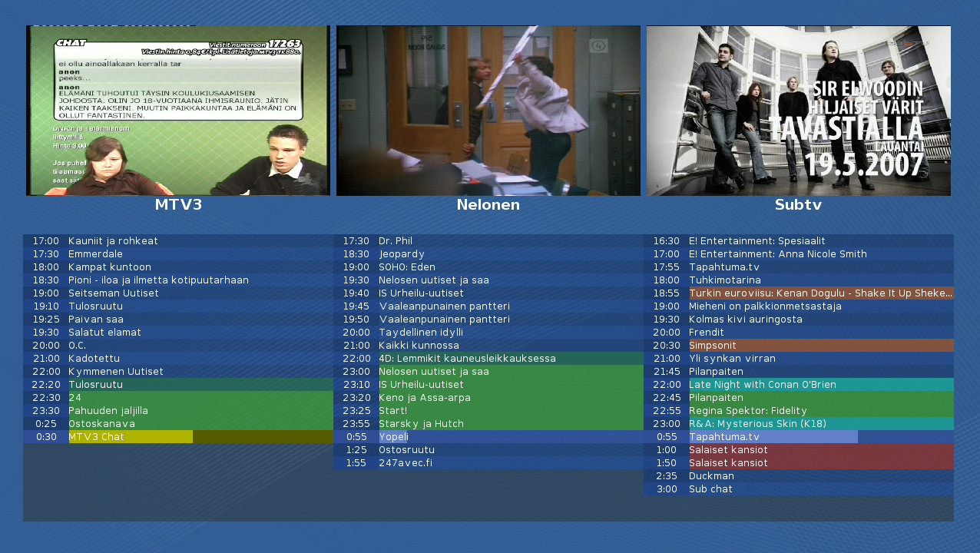Choose R&A: Mysterious Skin (K18)
Screen dimensions: 980x553
tap(799, 424)
